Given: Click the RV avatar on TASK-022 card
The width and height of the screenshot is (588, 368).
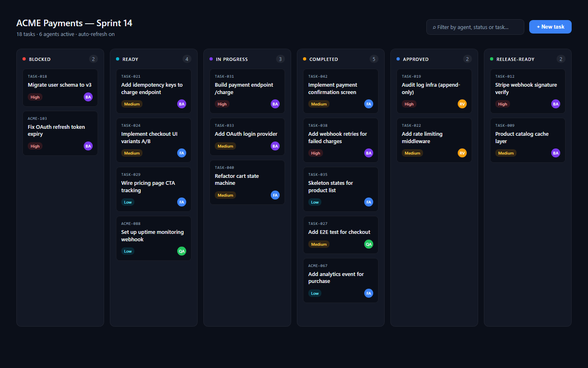Looking at the screenshot, I should point(462,153).
